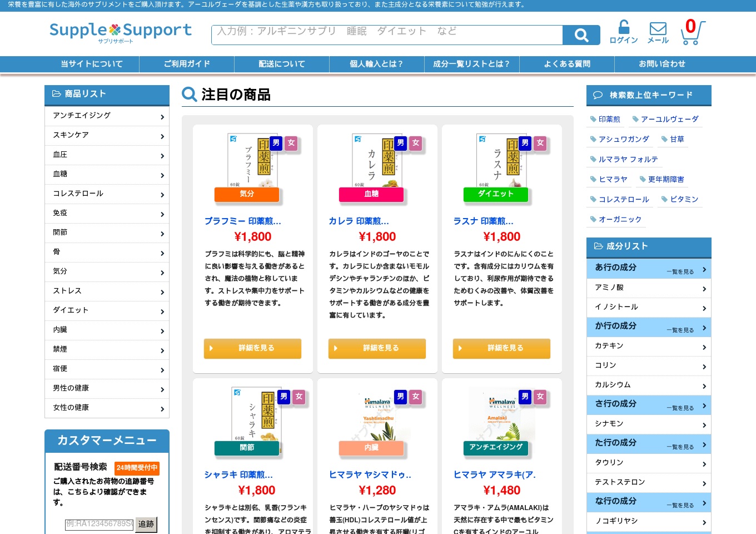Open よくある質問 nav item

point(567,64)
